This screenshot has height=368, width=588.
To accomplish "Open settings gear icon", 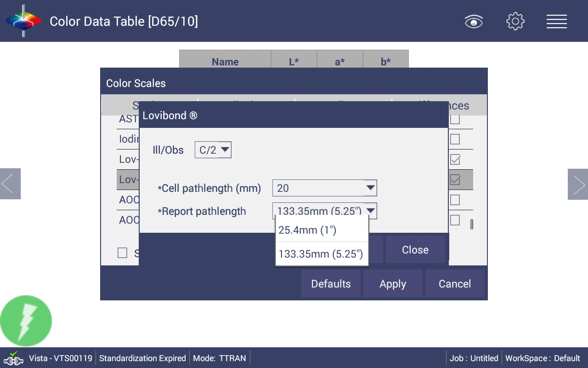I will pos(515,22).
